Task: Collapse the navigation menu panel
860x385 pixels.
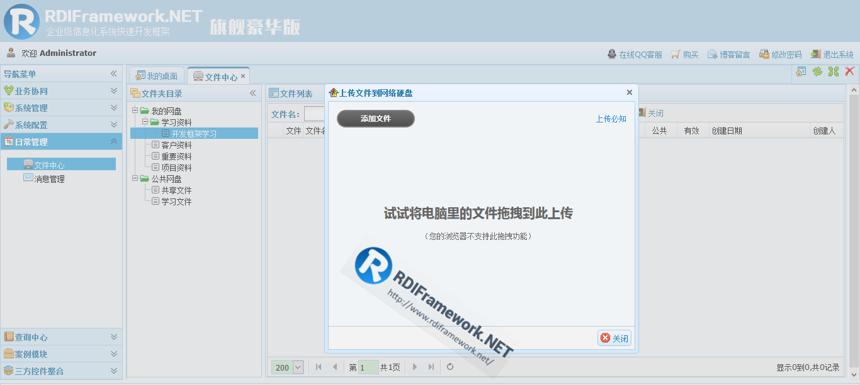Action: [114, 73]
